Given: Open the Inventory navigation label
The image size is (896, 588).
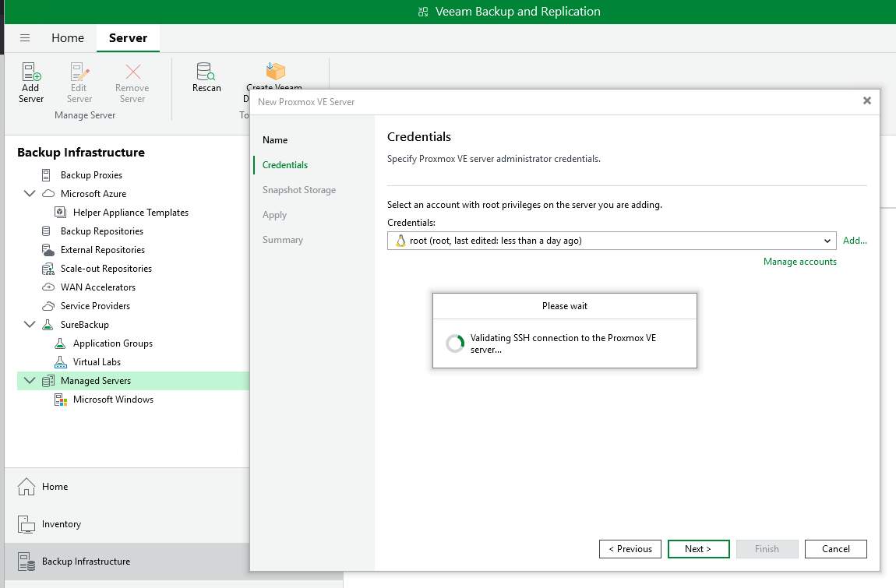Looking at the screenshot, I should point(61,524).
